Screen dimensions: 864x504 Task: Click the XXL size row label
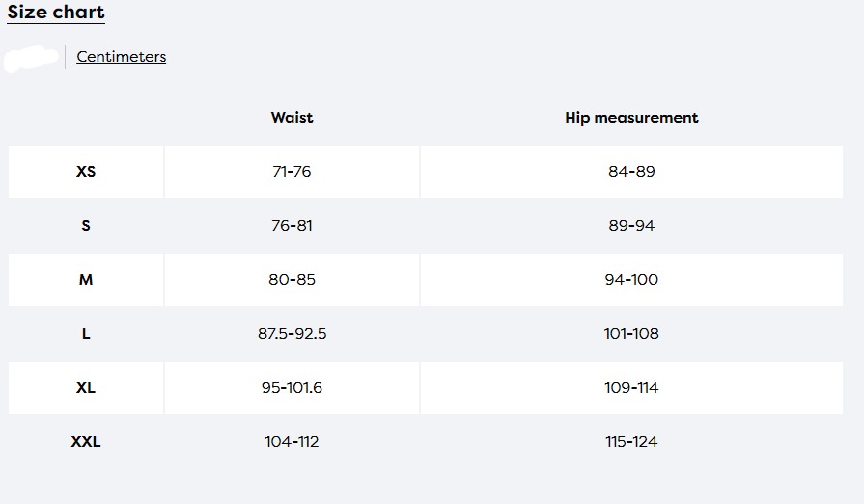pyautogui.click(x=86, y=442)
